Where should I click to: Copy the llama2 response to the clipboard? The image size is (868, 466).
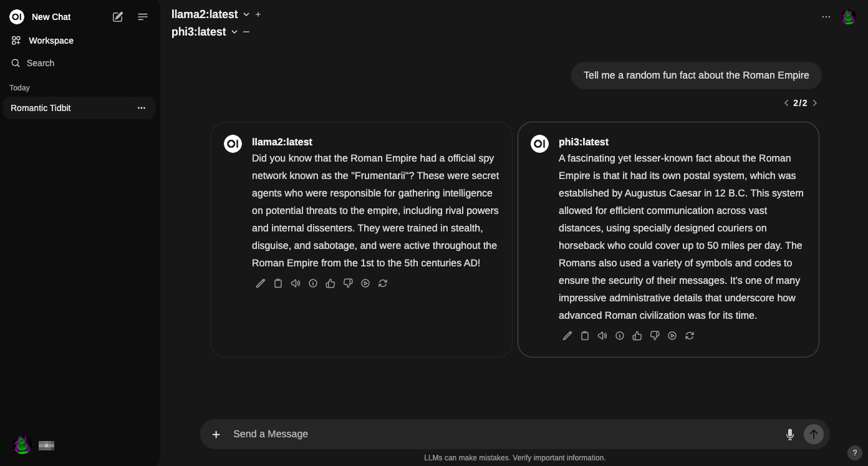point(278,283)
